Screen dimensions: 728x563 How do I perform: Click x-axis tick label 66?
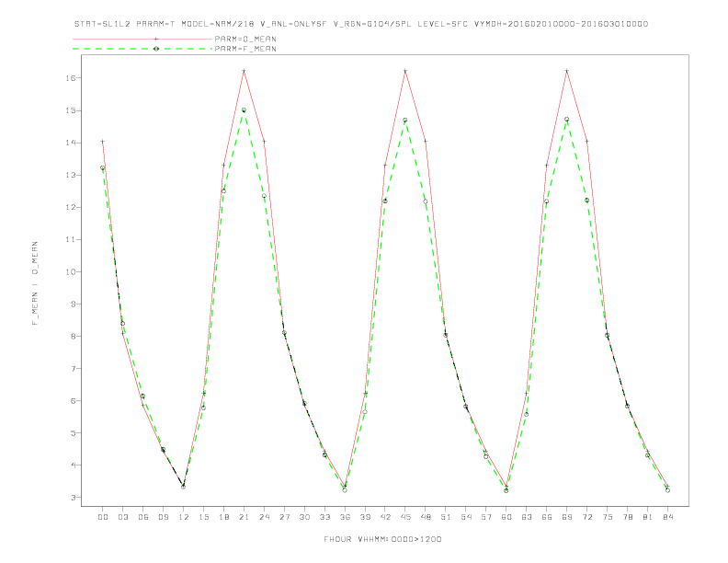coord(547,517)
